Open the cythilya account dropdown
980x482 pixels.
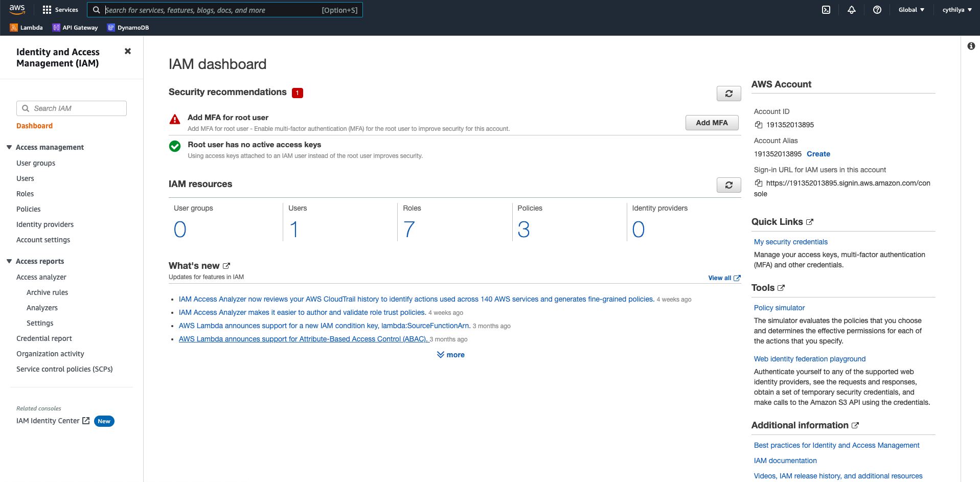coord(957,10)
